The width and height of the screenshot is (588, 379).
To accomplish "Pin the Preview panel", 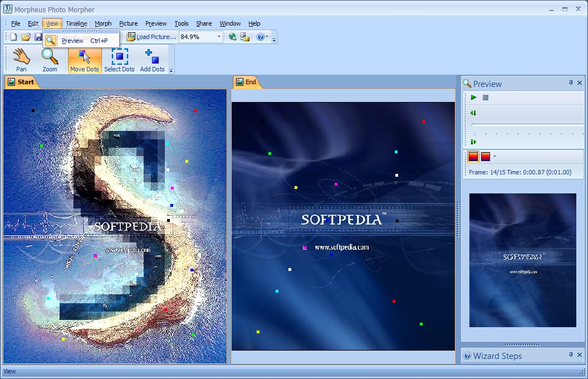I will [x=571, y=82].
